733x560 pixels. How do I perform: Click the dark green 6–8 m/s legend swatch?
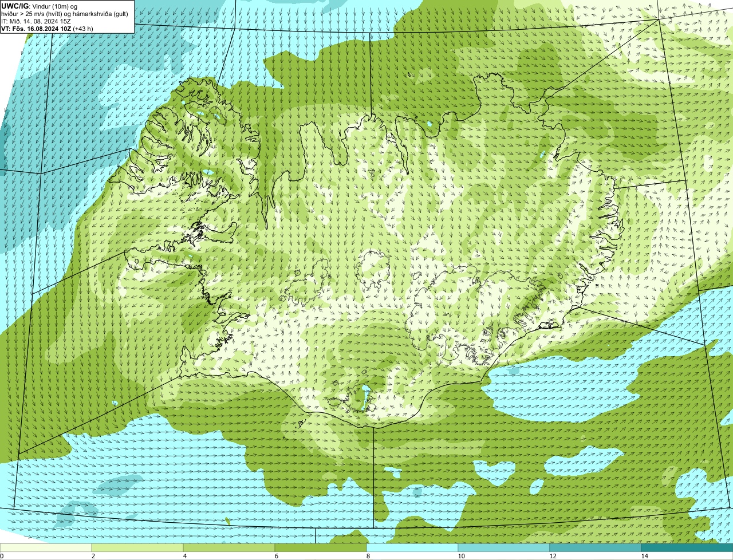pos(321,547)
